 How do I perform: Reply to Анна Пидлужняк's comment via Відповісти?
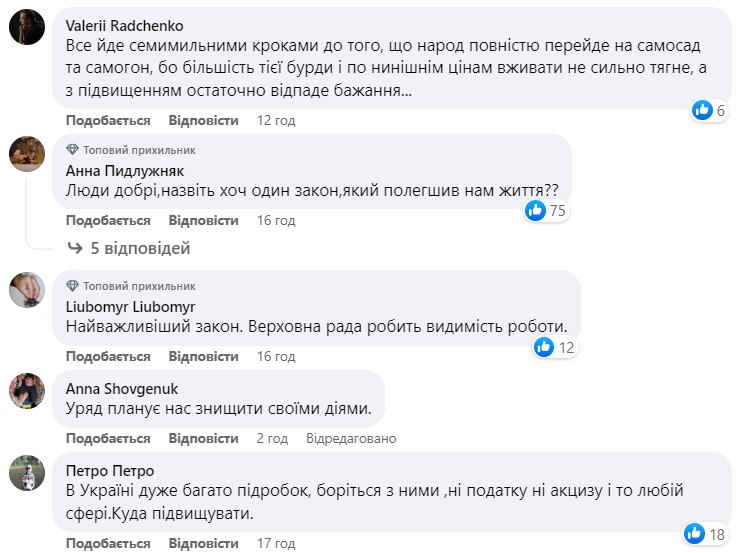203,220
